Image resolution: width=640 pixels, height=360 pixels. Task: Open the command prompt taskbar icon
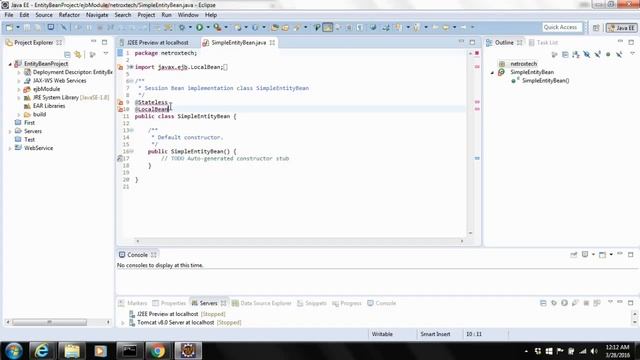pos(130,351)
